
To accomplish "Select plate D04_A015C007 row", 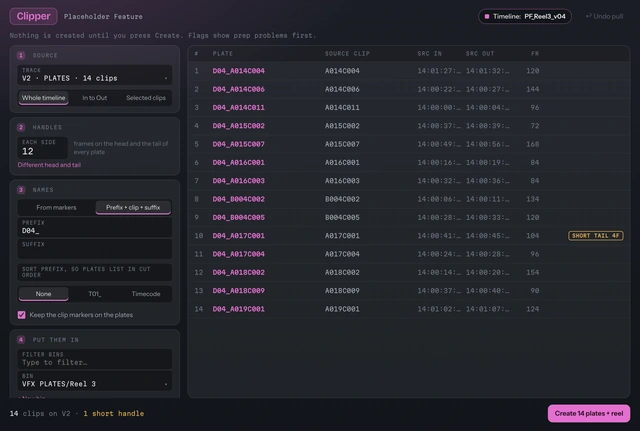I will pyautogui.click(x=409, y=144).
